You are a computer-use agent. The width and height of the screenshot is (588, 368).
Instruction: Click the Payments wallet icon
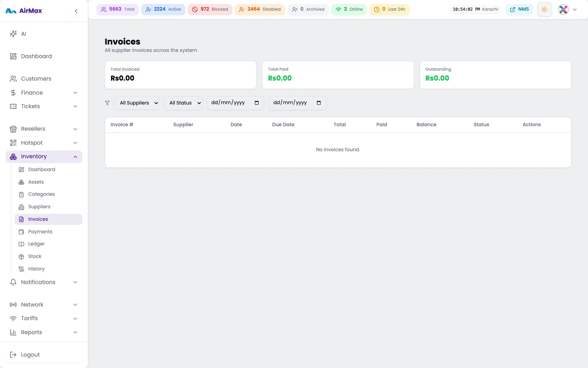point(21,232)
